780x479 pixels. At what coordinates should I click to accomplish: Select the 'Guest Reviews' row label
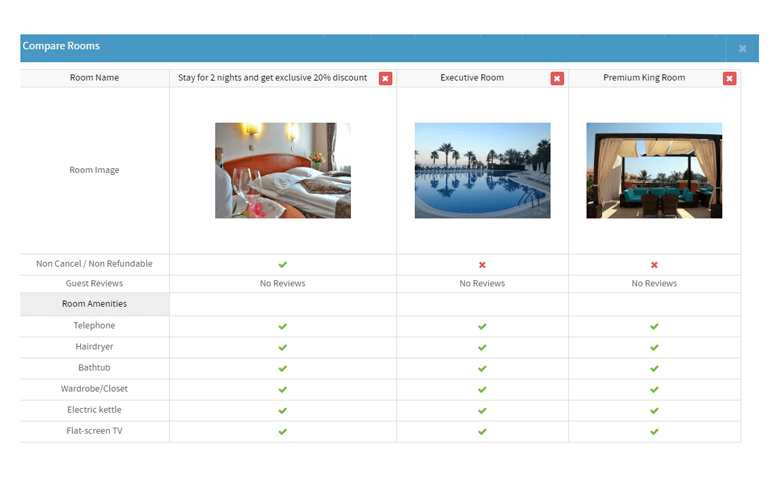tap(94, 284)
